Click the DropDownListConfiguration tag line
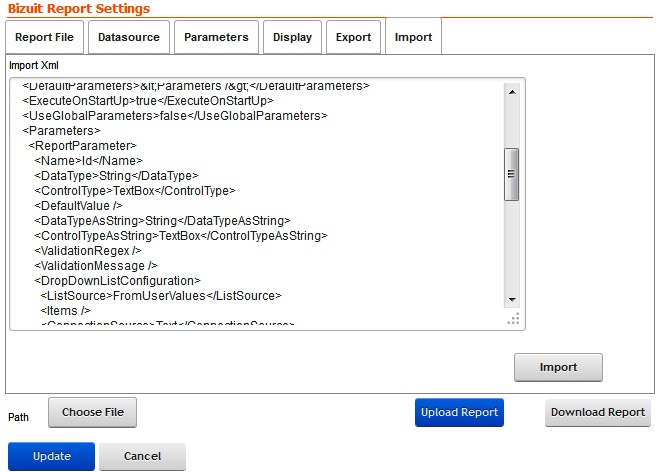Image resolution: width=659 pixels, height=472 pixels. click(x=117, y=281)
